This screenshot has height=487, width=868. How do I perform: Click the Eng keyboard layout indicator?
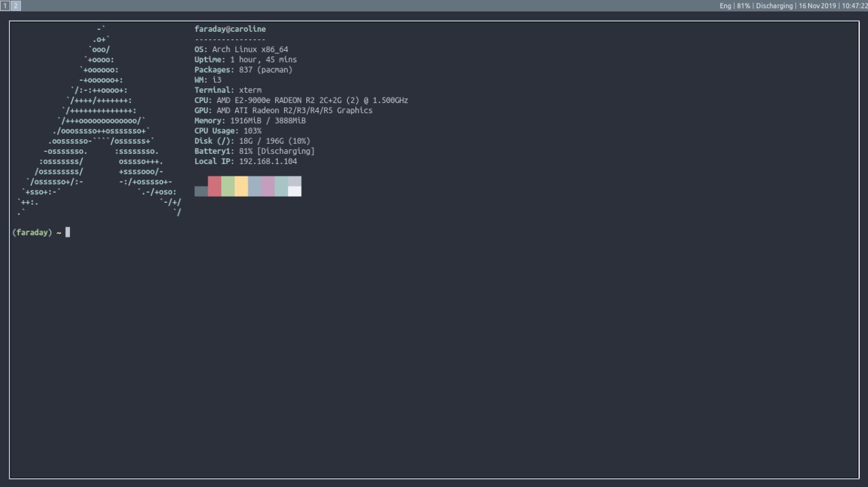pos(726,5)
